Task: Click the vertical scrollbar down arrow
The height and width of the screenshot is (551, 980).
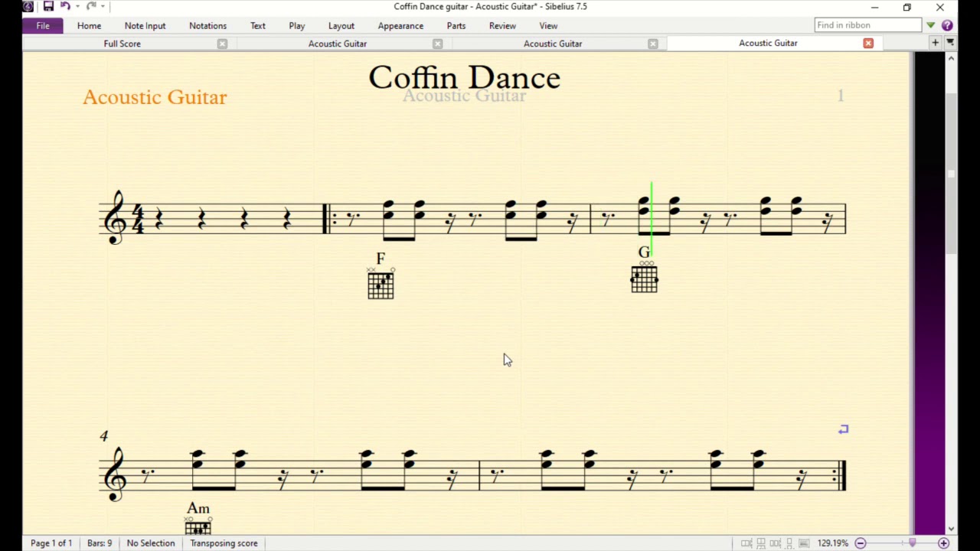Action: point(951,529)
